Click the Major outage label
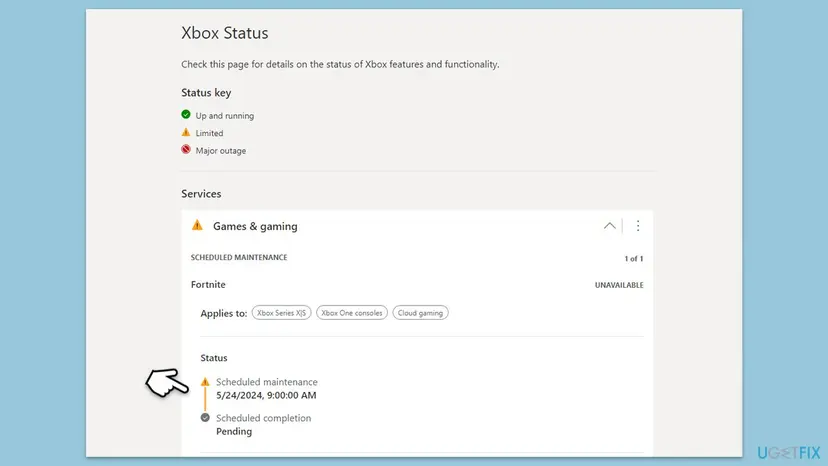Viewport: 828px width, 466px height. 221,151
